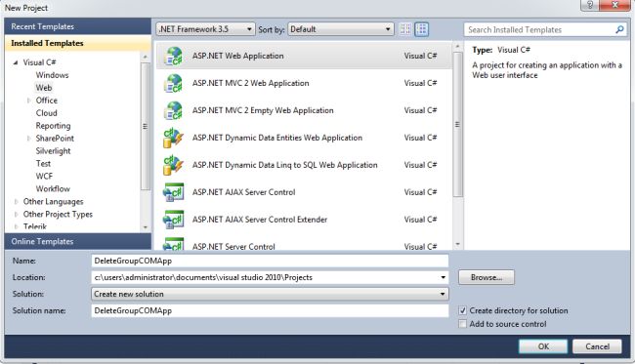Click the Solution name input field
This screenshot has height=364, width=635.
point(270,310)
